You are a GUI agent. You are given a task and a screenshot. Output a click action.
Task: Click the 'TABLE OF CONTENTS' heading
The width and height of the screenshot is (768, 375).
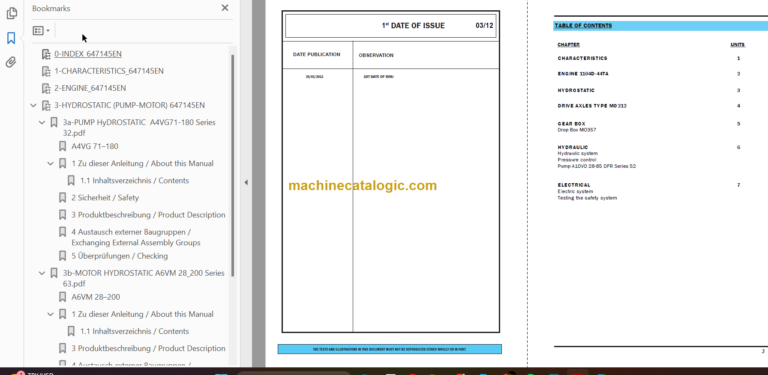coord(583,25)
